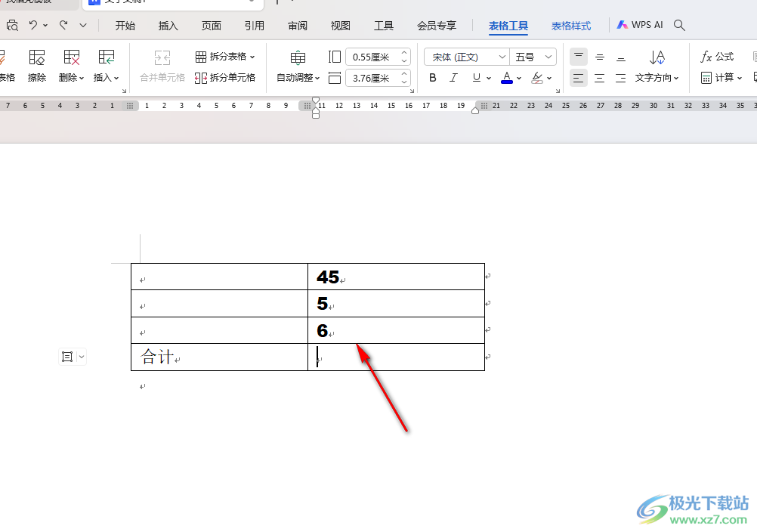This screenshot has height=532, width=757.
Task: Undo the last action
Action: click(x=32, y=25)
